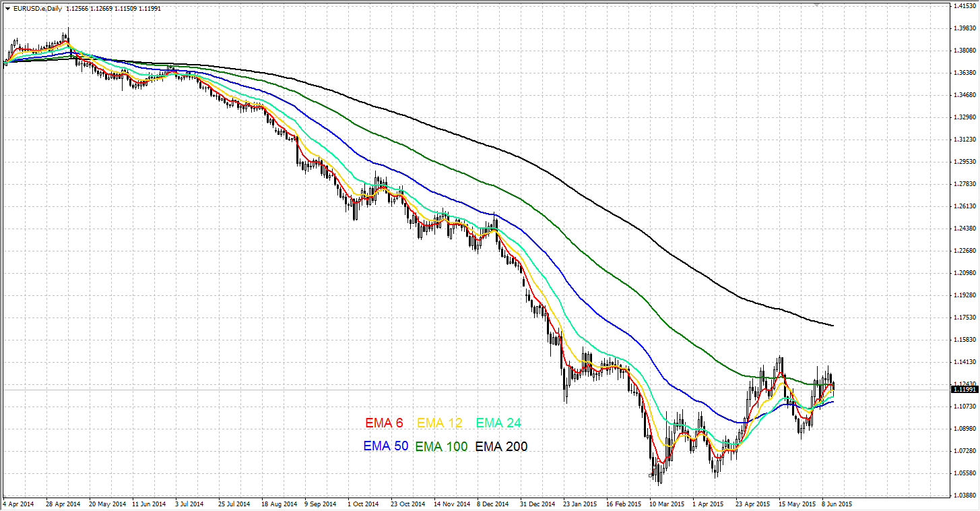This screenshot has height=511, width=980.
Task: Select the green EMA 100 legend label
Action: pyautogui.click(x=441, y=446)
